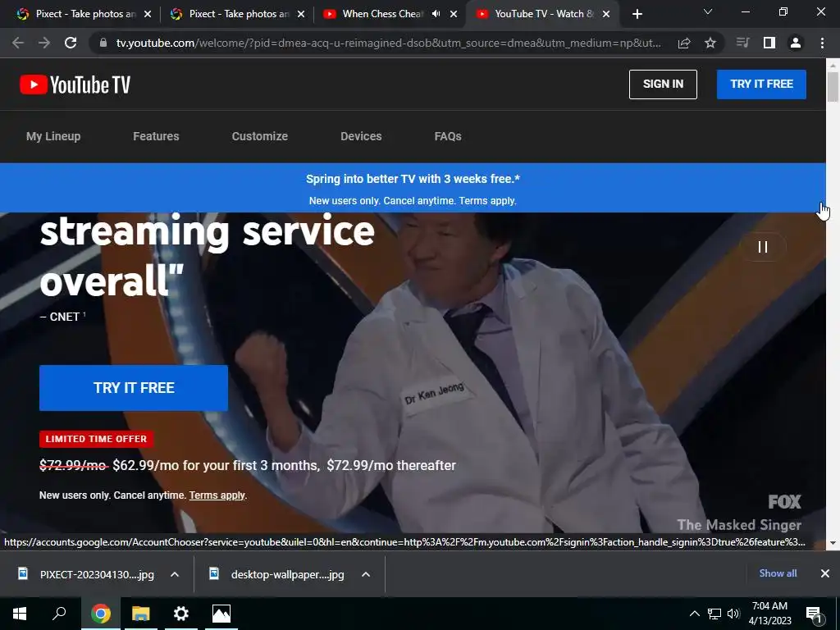Close the first Pixect tab

148,14
